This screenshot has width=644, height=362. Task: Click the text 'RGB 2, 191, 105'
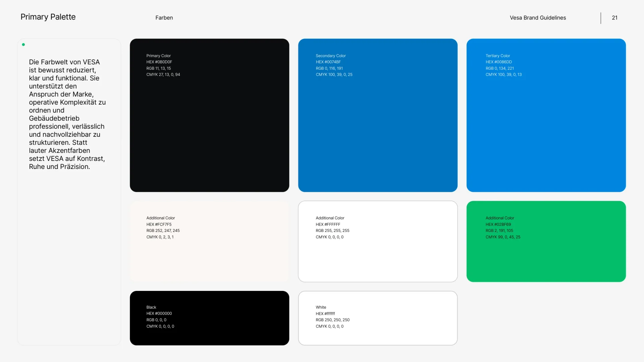coord(499,231)
